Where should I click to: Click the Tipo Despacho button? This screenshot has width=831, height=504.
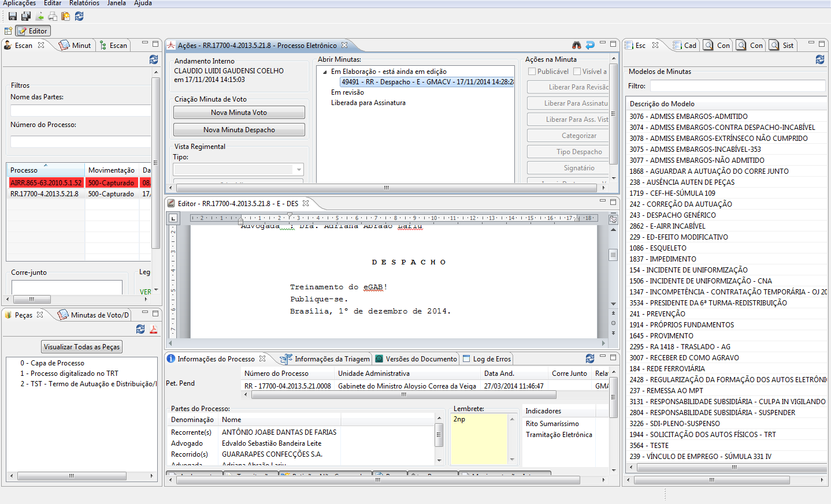tap(568, 152)
